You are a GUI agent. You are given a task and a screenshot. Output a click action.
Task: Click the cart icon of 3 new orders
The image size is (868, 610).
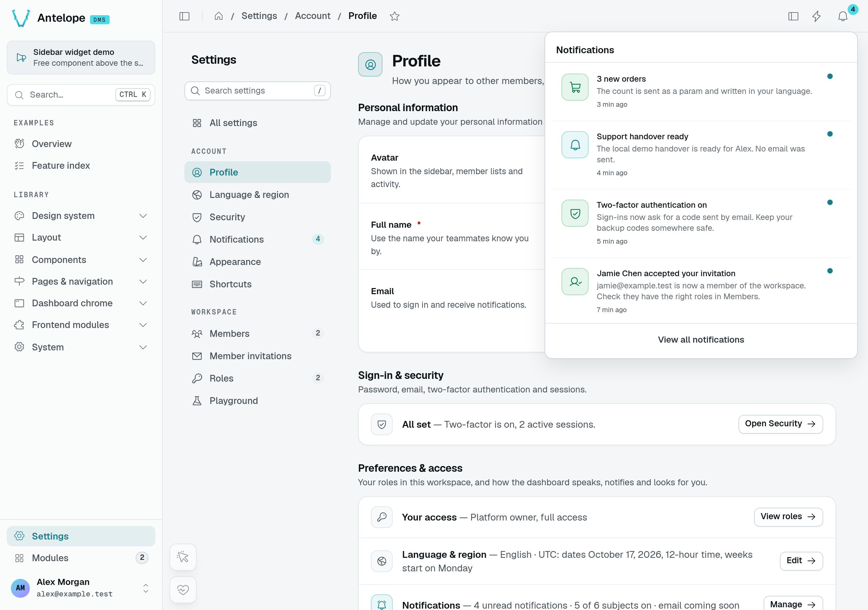point(575,87)
